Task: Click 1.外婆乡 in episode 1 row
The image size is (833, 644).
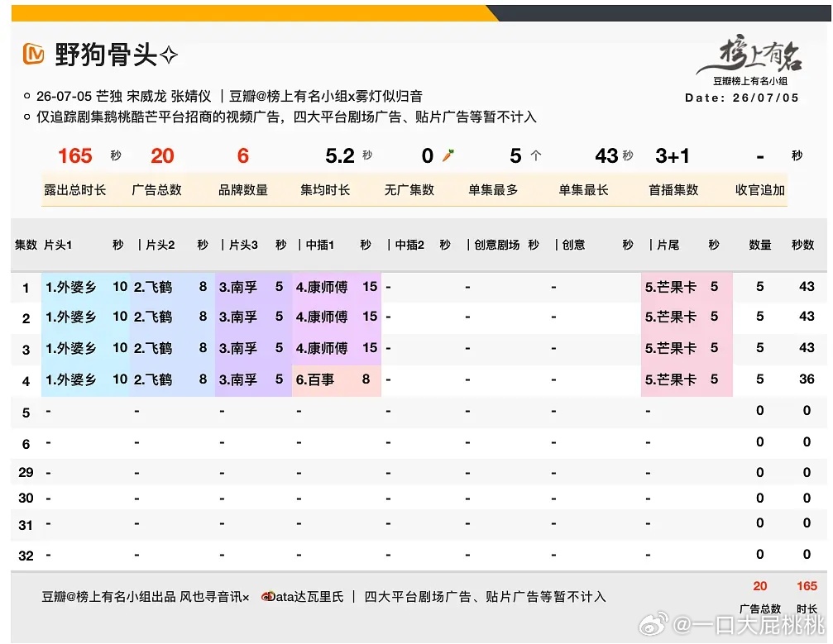Action: 70,287
